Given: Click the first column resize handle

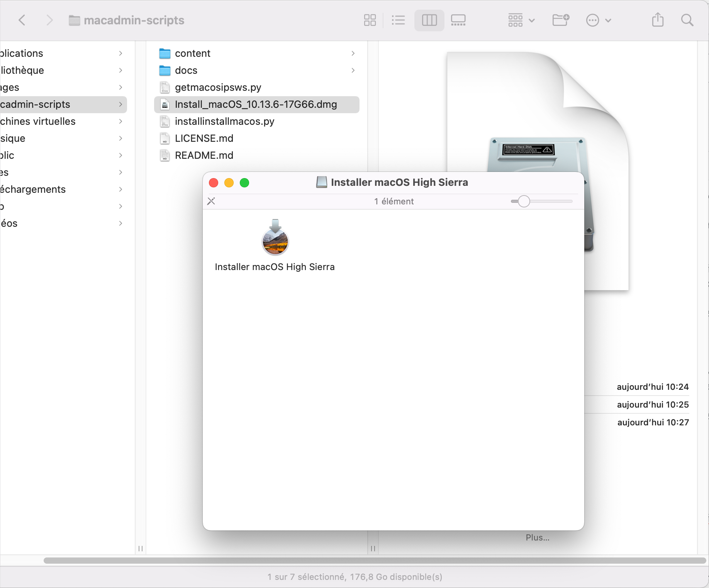Looking at the screenshot, I should pos(141,549).
